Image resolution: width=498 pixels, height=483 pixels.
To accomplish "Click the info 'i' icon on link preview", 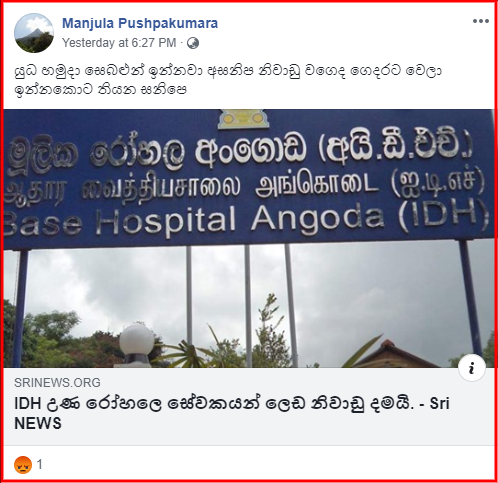I will pos(471,368).
